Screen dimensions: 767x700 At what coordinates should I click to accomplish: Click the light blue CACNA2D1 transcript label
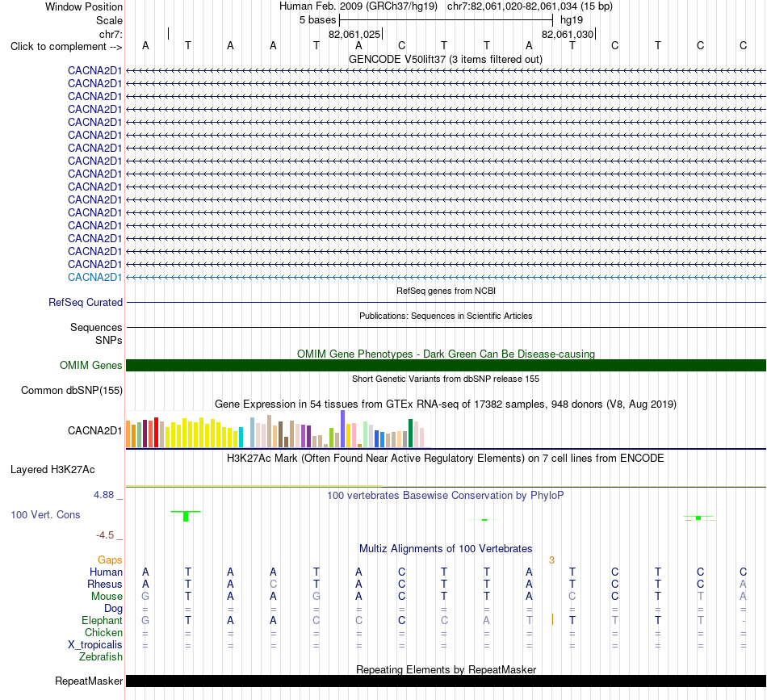[94, 278]
